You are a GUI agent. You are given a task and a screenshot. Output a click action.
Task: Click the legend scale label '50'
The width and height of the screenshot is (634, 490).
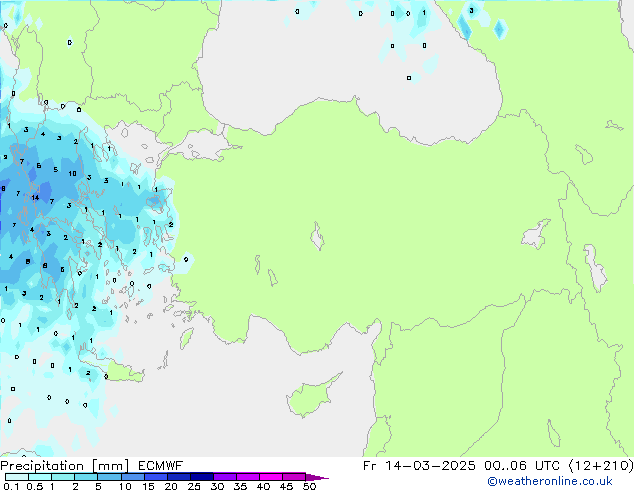(309, 486)
